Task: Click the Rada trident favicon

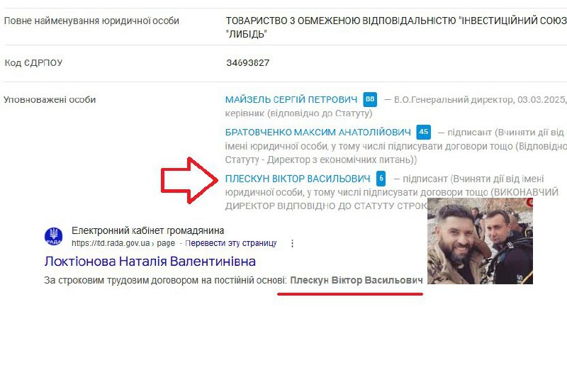Action: 54,237
